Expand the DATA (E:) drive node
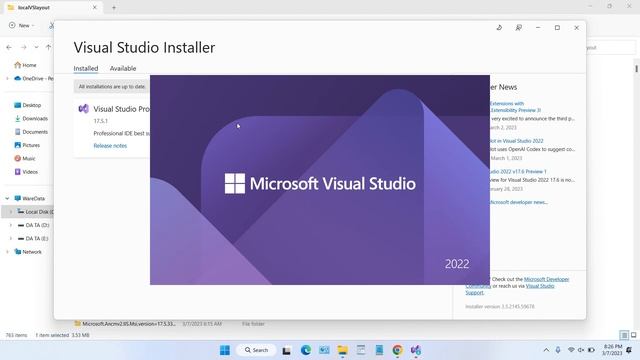The height and width of the screenshot is (360, 640). click(x=11, y=238)
